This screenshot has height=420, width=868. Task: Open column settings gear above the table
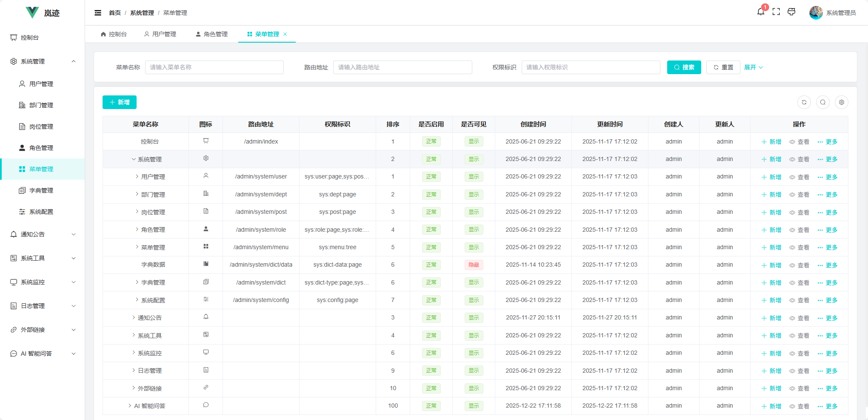(842, 102)
